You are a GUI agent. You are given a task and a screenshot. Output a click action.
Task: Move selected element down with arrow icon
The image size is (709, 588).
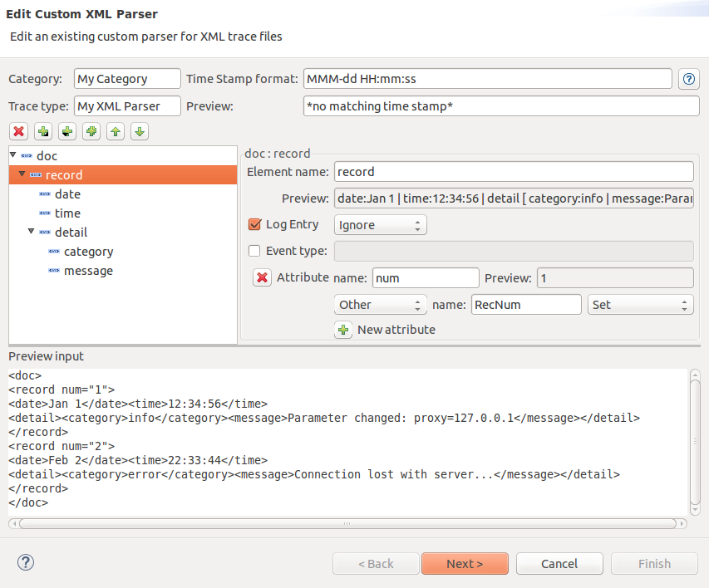click(x=140, y=131)
